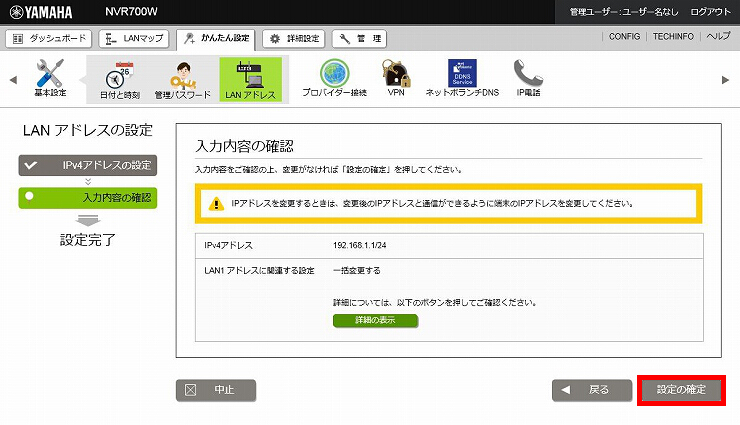
Task: Click the yellow warning triangle icon
Action: (x=216, y=204)
